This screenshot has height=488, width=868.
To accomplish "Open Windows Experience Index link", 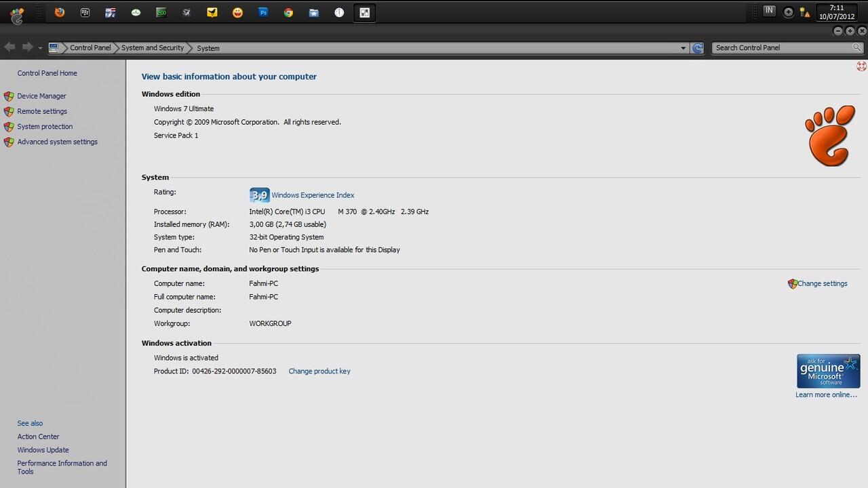I will (313, 195).
